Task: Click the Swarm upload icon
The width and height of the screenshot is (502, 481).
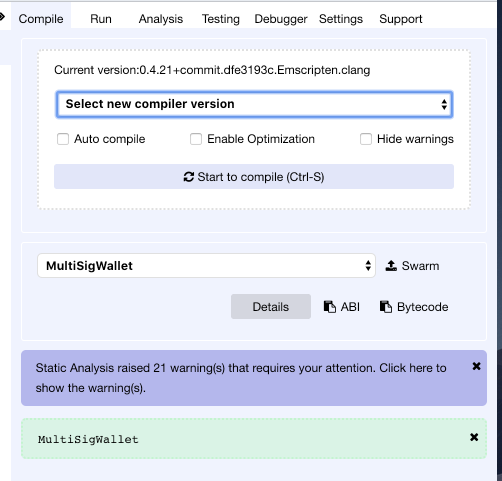Action: pos(391,266)
